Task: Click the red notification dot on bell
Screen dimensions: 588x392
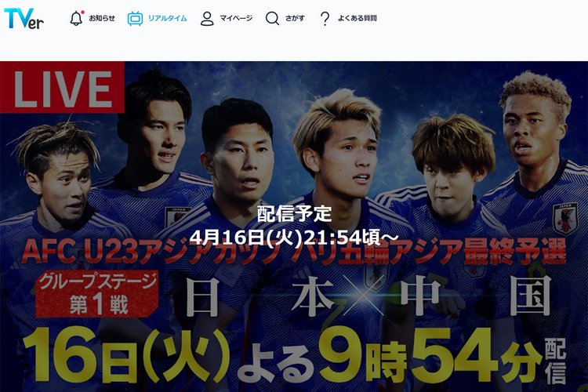Action: point(82,12)
